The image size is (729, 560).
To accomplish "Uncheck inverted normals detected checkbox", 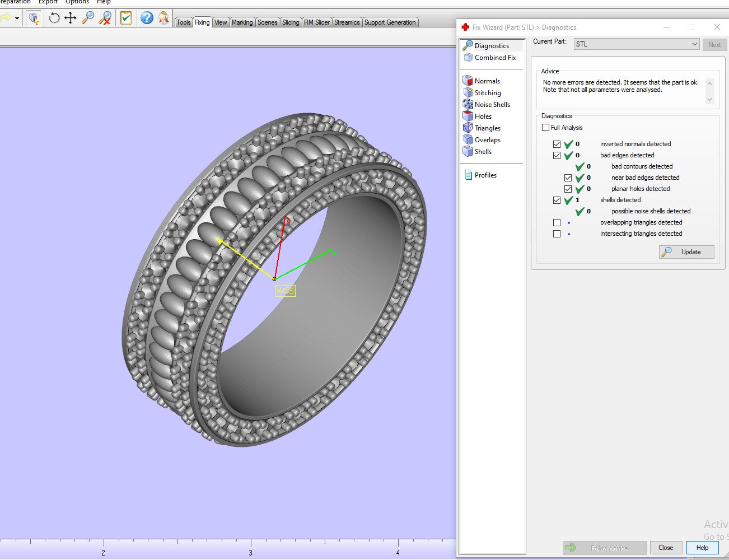I will 557,144.
